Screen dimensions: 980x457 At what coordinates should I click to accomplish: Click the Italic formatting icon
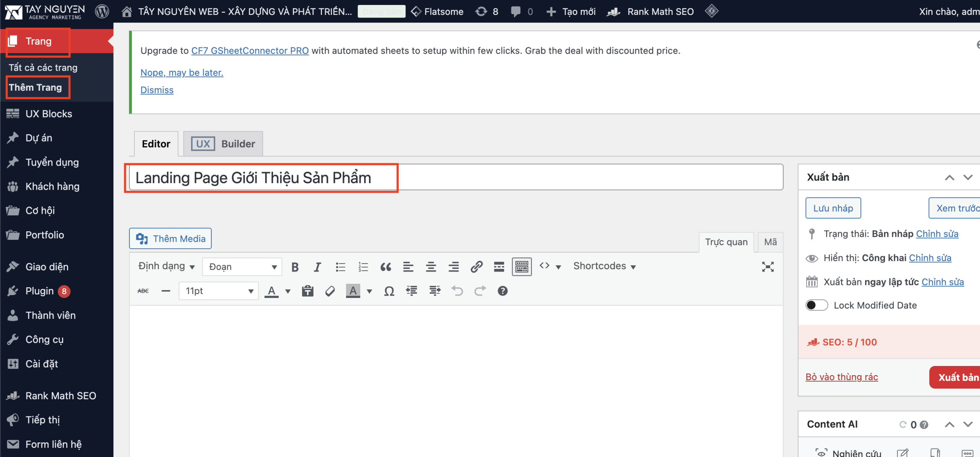(x=317, y=267)
